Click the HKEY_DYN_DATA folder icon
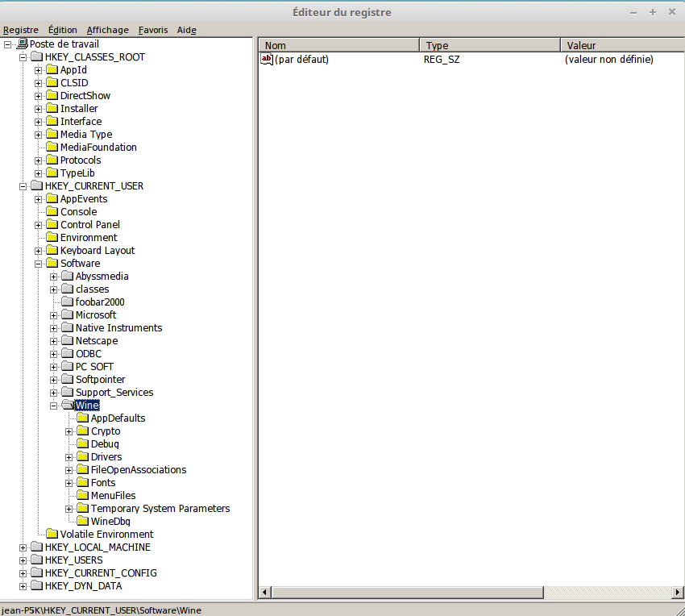685x616 pixels. coord(37,586)
